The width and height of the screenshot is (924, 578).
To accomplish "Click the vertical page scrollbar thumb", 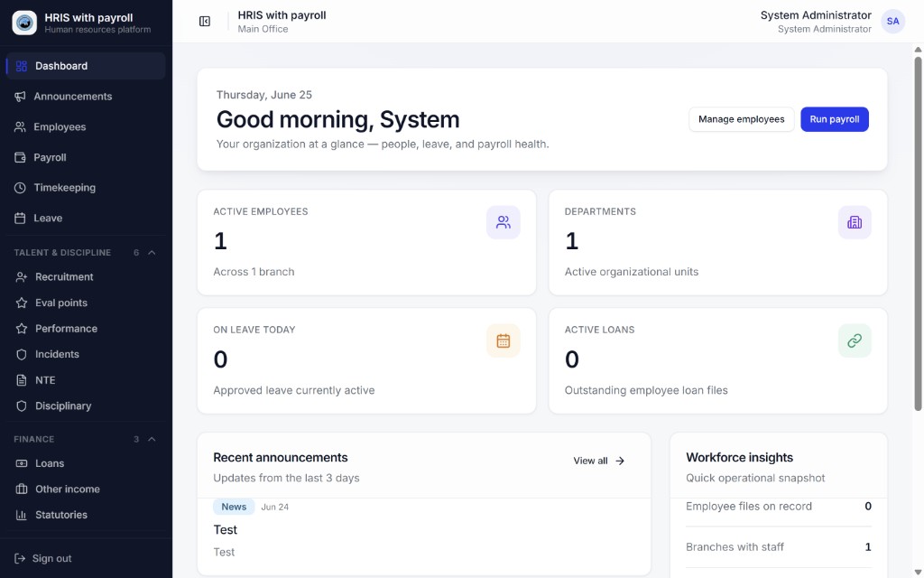I will pos(918,233).
